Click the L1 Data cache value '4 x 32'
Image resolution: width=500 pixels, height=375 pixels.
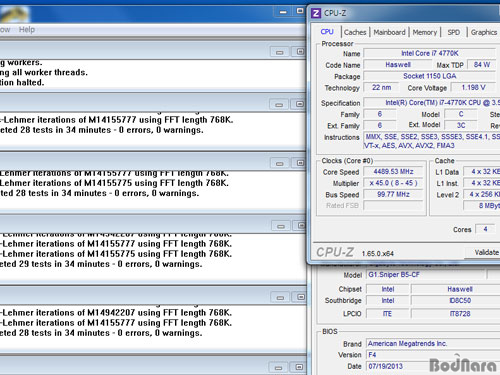[x=482, y=172]
